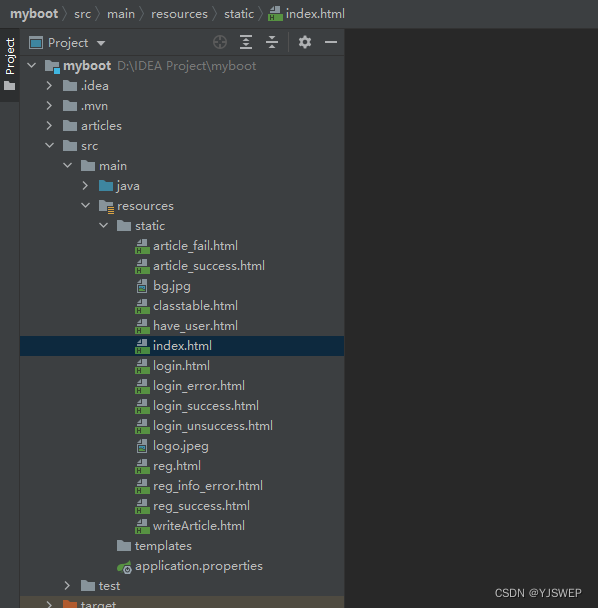Click the 'writeArticle.html' file name
Screen dimensions: 598x608
(x=199, y=526)
